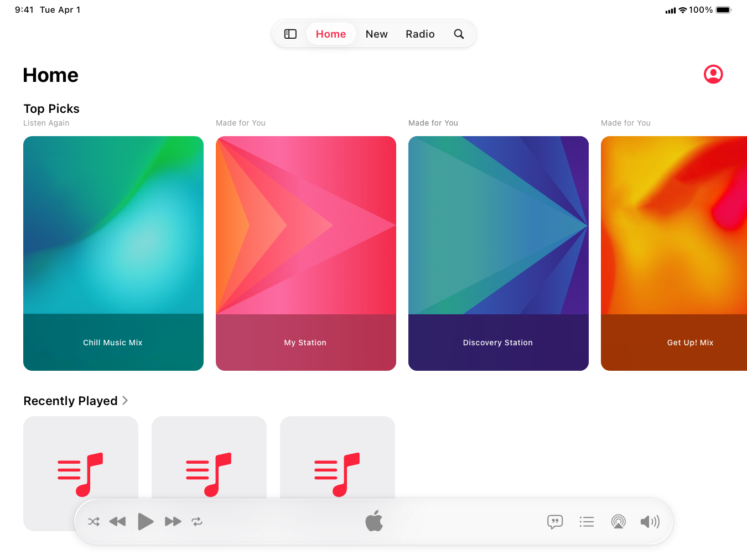
Task: Open My Station from Top Picks
Action: (305, 253)
